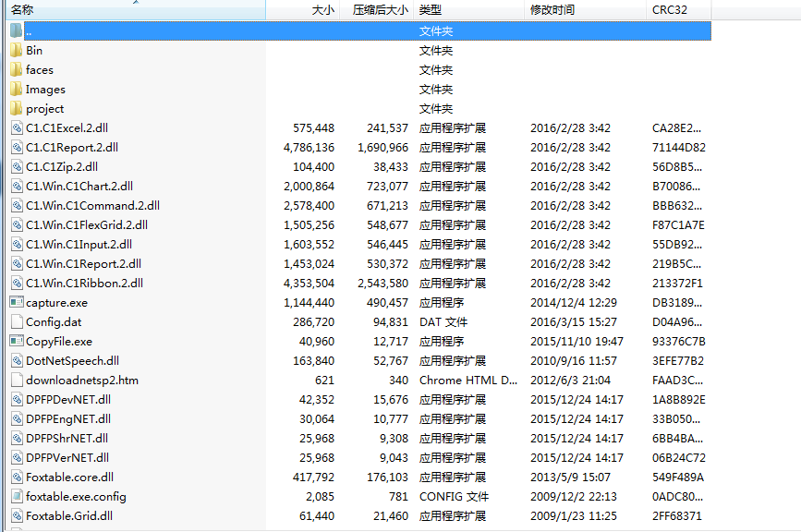The image size is (801, 532).
Task: Click the parent folder '..' icon
Action: coord(17,31)
